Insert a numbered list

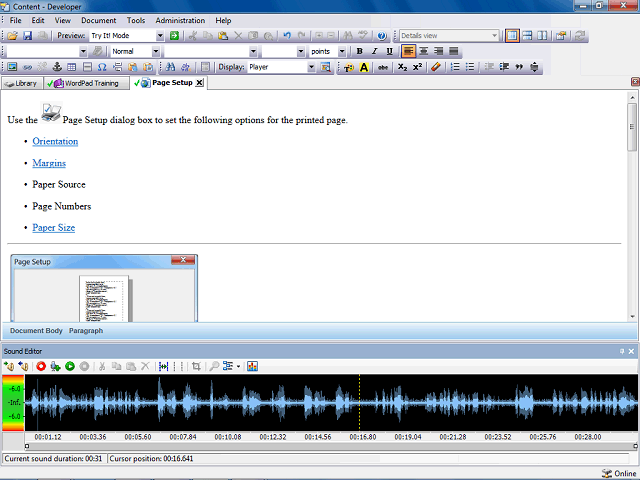[x=455, y=67]
